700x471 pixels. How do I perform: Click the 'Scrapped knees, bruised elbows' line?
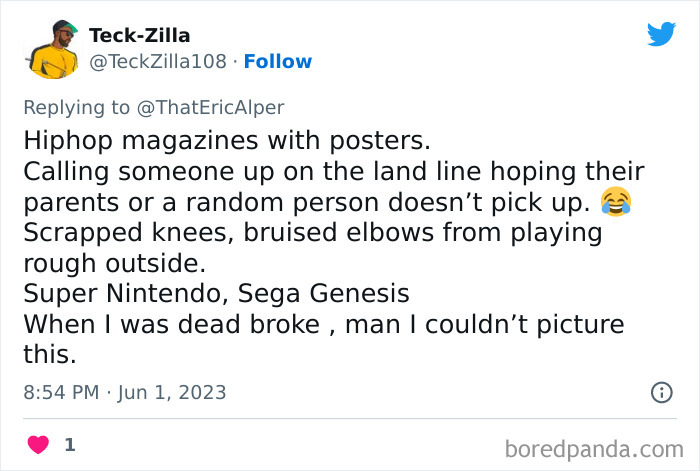tap(312, 233)
